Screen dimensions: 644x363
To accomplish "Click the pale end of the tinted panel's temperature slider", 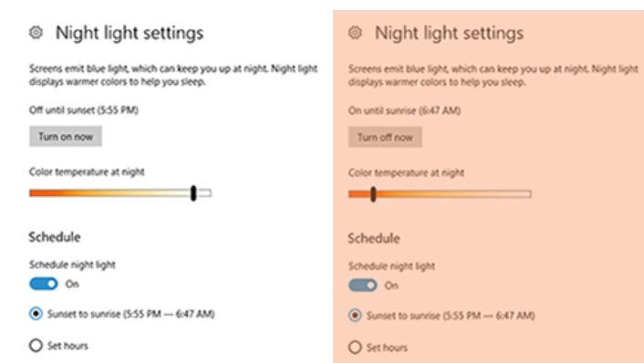I will 526,194.
